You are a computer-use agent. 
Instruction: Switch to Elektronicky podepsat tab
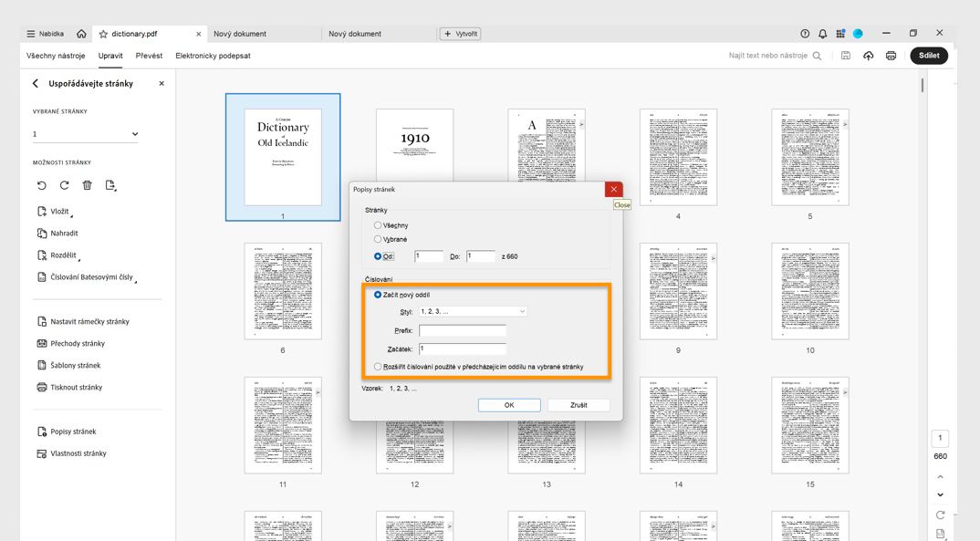pyautogui.click(x=214, y=56)
